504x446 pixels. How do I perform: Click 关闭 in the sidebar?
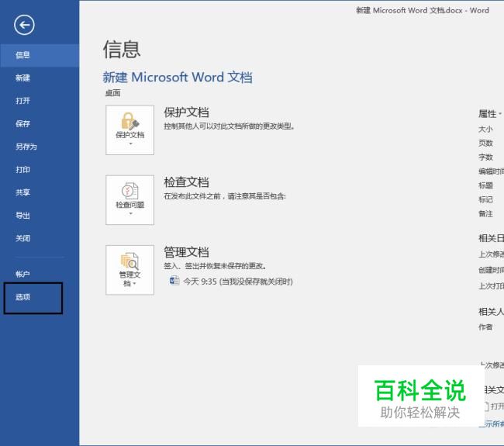(40, 238)
